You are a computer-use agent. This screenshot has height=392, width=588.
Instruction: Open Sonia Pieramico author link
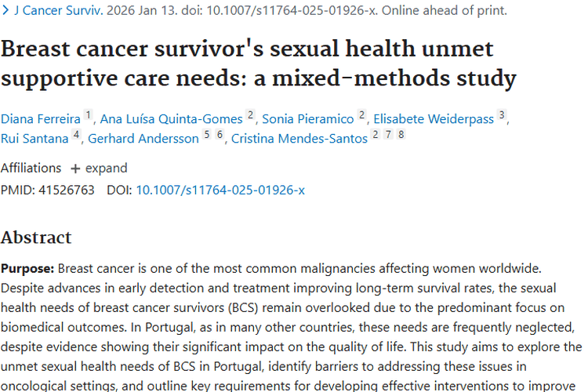307,119
